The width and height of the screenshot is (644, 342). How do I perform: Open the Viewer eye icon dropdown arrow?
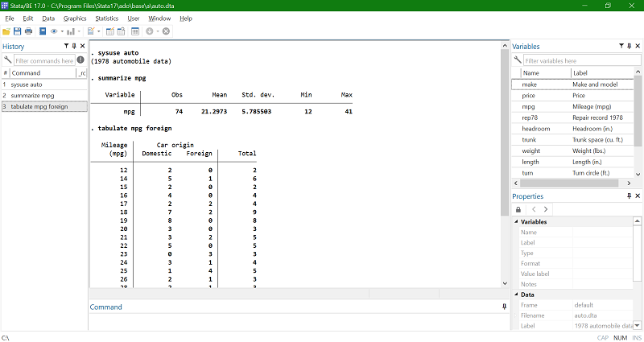pos(63,31)
